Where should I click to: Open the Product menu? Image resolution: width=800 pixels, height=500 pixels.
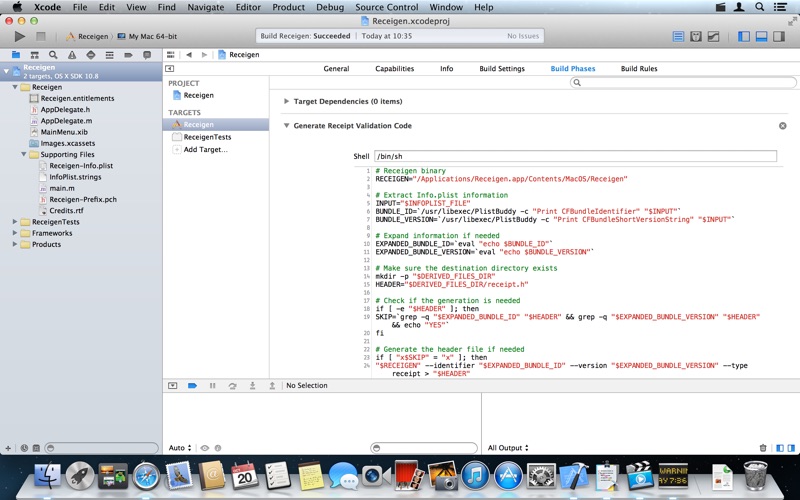coord(288,7)
